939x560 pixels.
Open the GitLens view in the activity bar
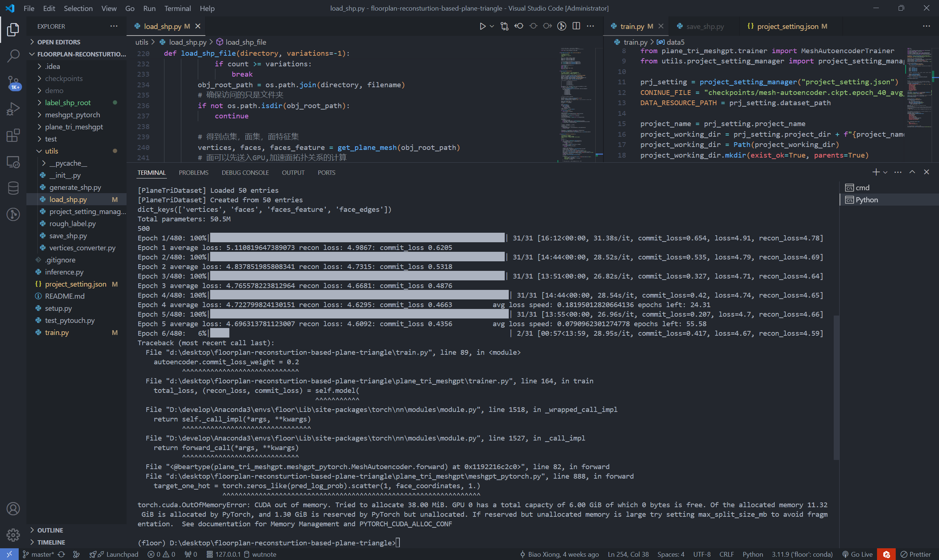tap(13, 214)
